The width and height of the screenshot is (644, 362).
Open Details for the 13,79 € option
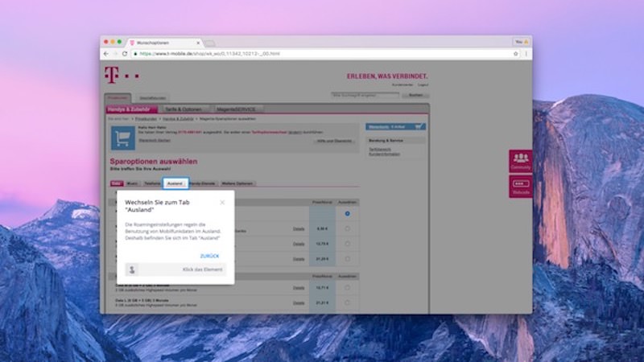point(299,244)
